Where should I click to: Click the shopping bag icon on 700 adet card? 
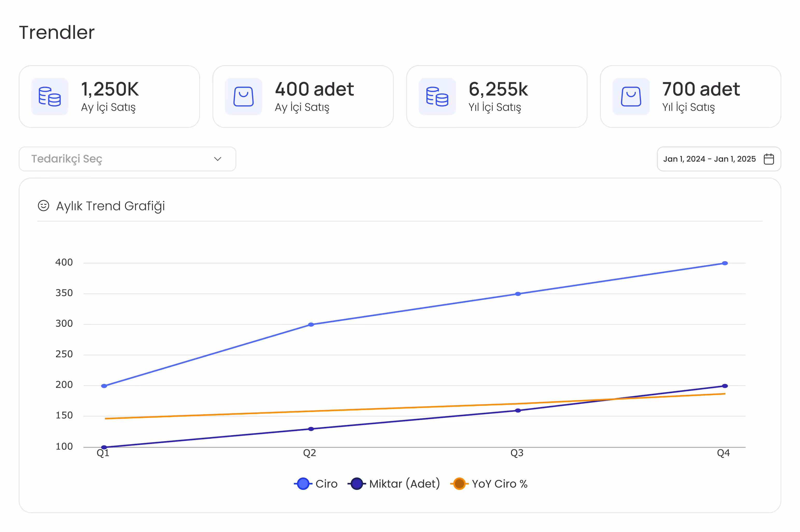(x=631, y=97)
